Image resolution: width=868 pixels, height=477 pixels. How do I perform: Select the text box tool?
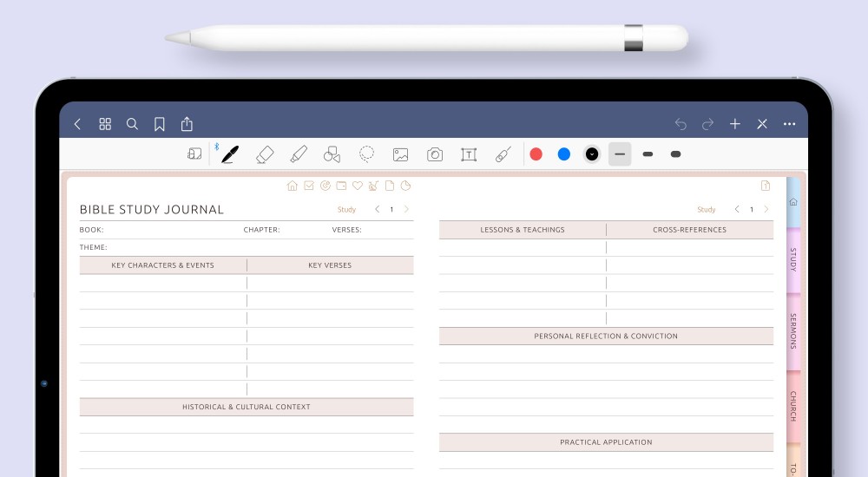click(469, 154)
